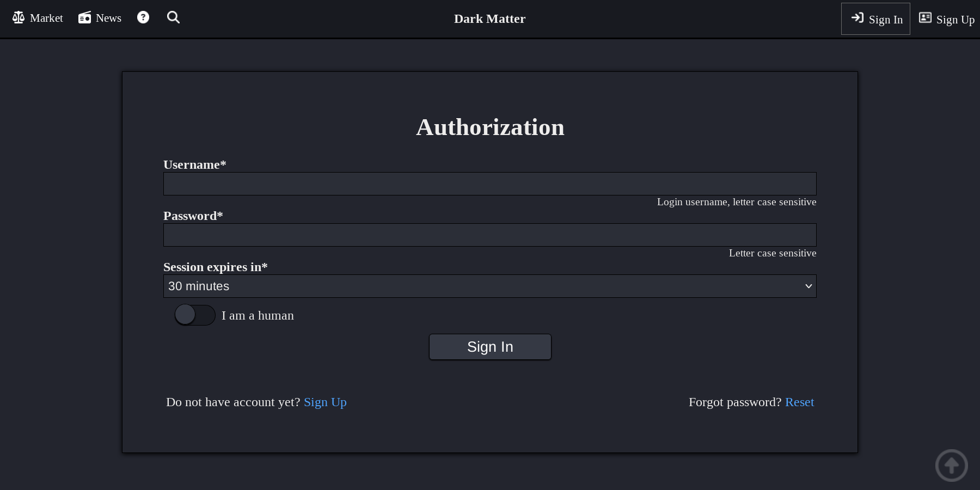Expand the session duration options list
This screenshot has height=490, width=980.
489,286
